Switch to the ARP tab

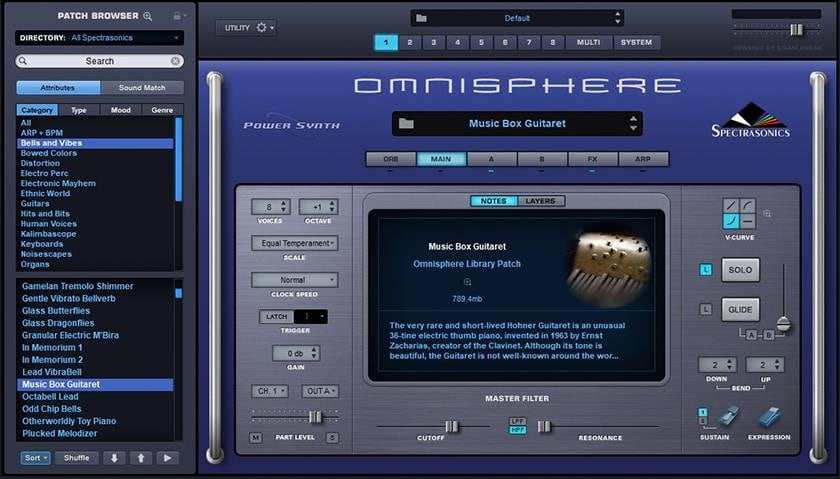(643, 159)
